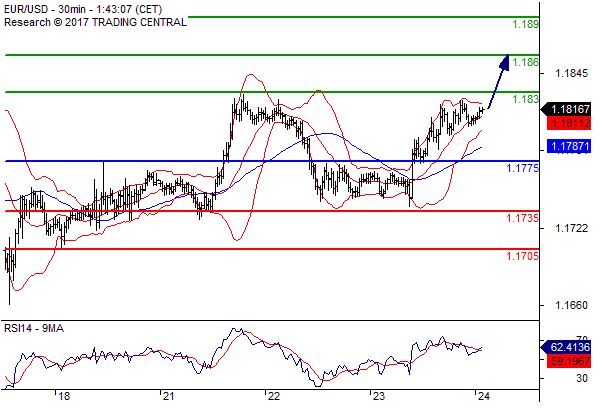The width and height of the screenshot is (602, 412).
Task: Click the red price tag 1.18112
Action: 569,124
